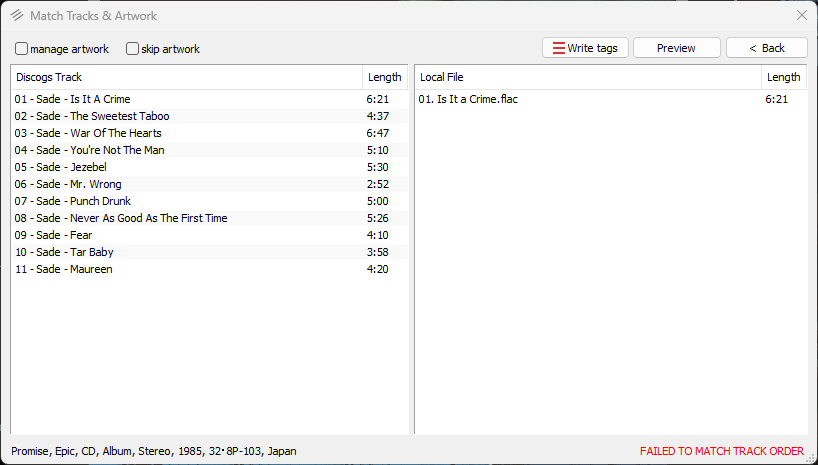
Task: Click the Discogs Track column header
Action: tap(186, 77)
